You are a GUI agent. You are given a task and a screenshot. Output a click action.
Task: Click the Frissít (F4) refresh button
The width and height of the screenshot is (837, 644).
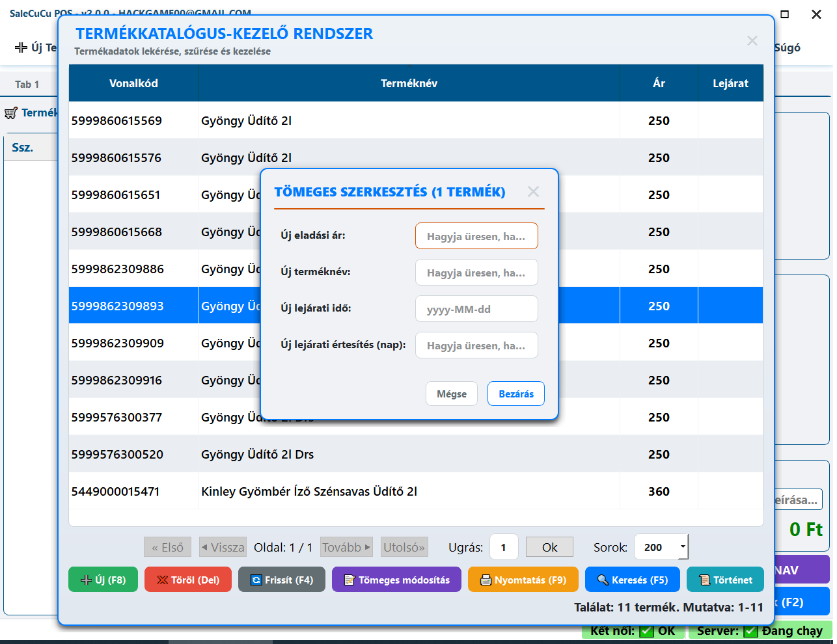[x=282, y=580]
